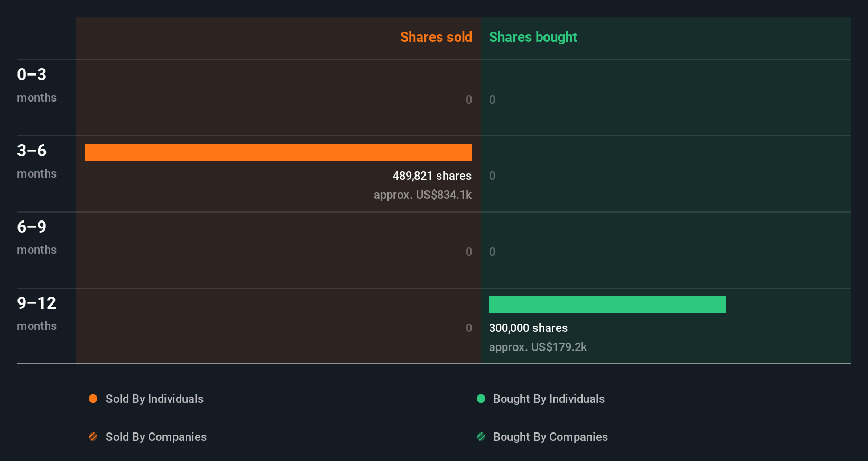This screenshot has height=461, width=868.
Task: Select the 0–3 months row label
Action: (x=36, y=85)
